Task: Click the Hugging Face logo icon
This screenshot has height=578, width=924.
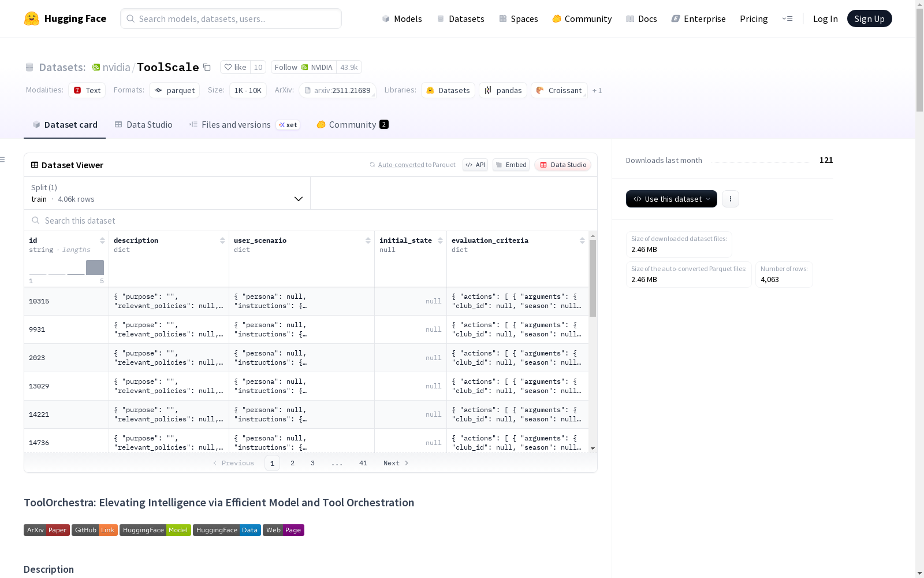Action: (32, 18)
